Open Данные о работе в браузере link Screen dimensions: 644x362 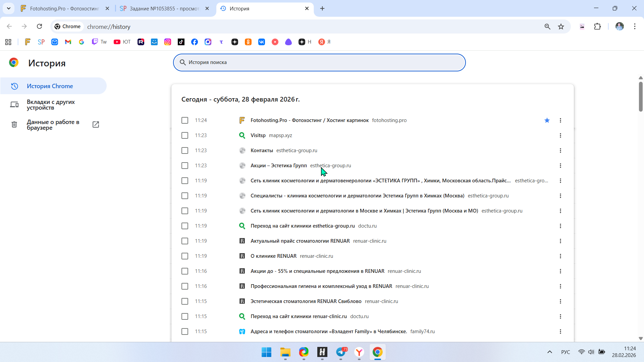click(x=53, y=125)
